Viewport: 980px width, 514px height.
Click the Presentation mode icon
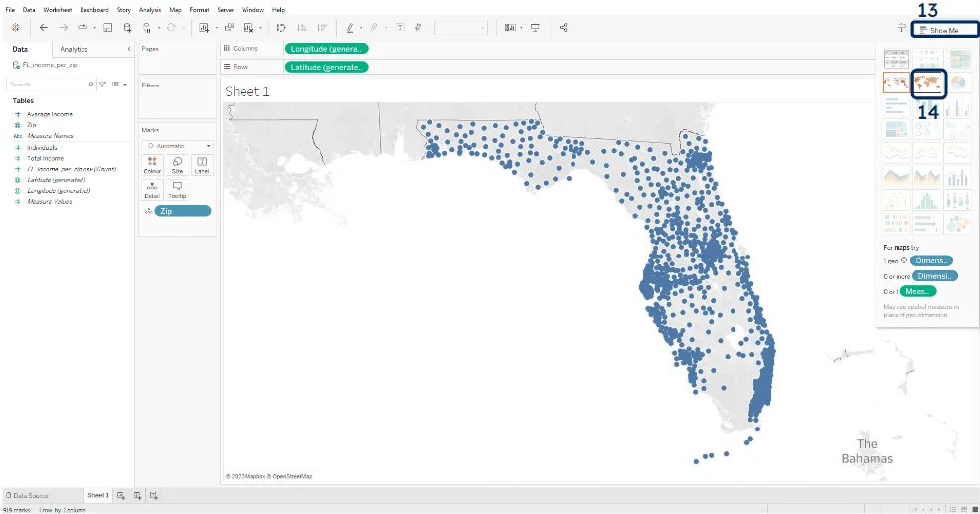536,28
